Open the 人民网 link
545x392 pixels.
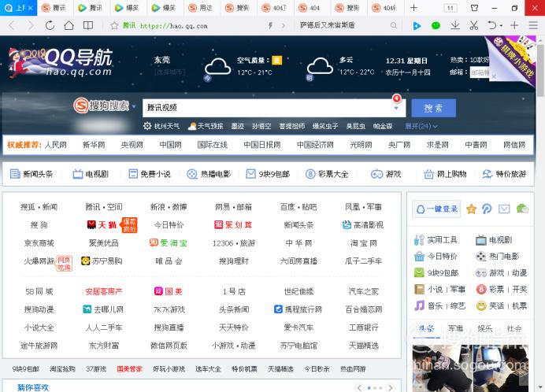[x=56, y=145]
